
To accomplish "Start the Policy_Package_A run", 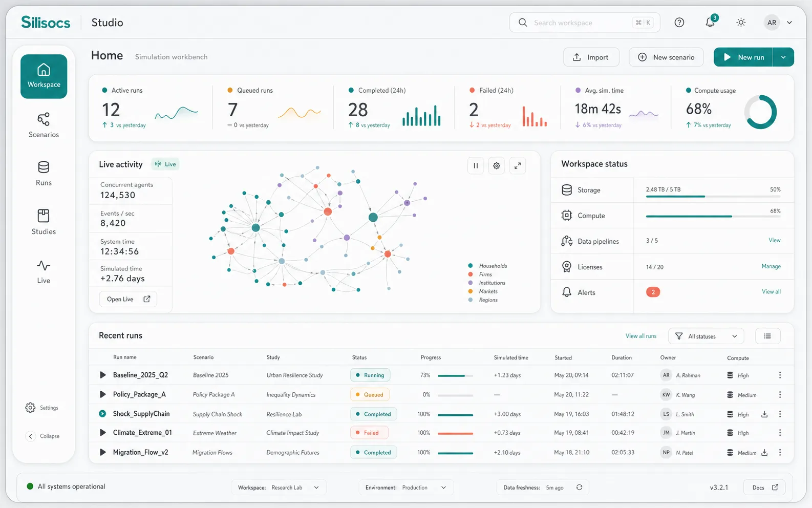I will (x=102, y=394).
